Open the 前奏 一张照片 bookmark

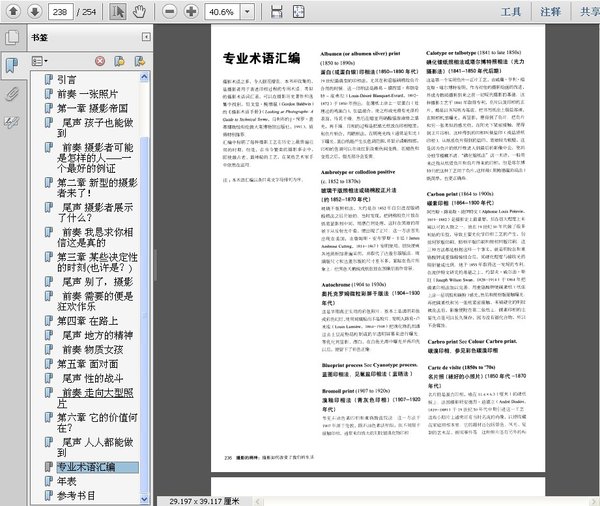[87, 94]
